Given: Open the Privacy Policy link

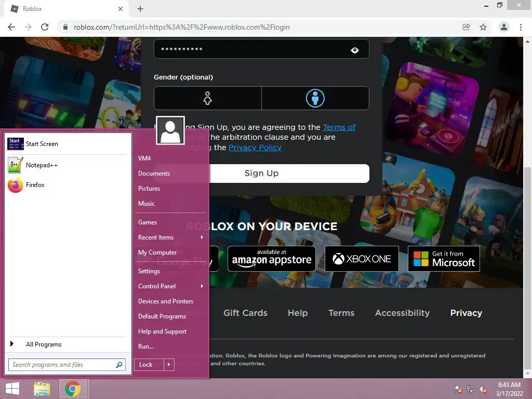Looking at the screenshot, I should [x=255, y=148].
